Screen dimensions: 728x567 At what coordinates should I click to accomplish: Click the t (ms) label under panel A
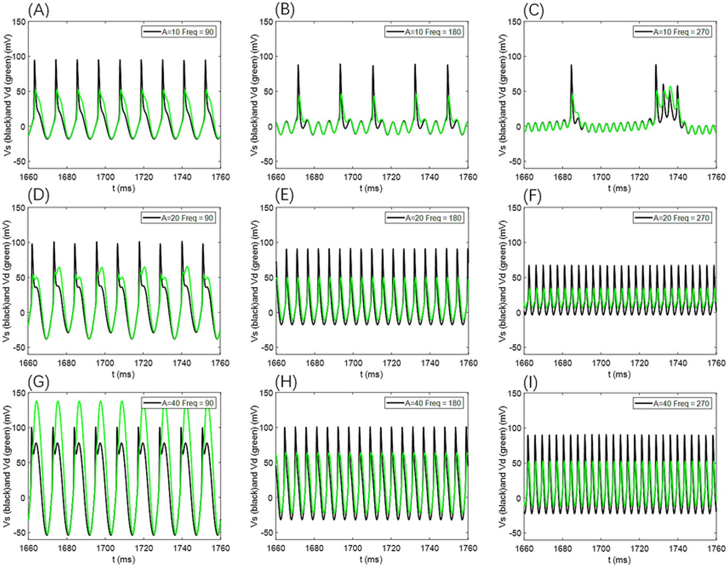click(124, 188)
